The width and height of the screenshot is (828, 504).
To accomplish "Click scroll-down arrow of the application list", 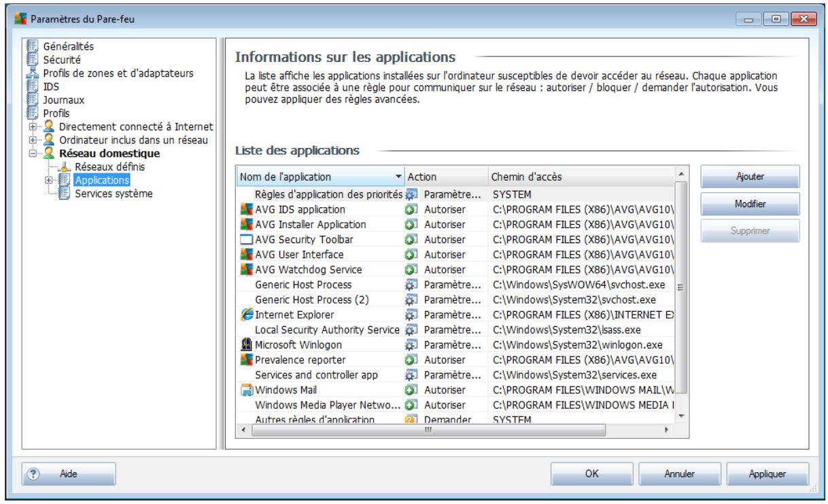I will point(681,415).
